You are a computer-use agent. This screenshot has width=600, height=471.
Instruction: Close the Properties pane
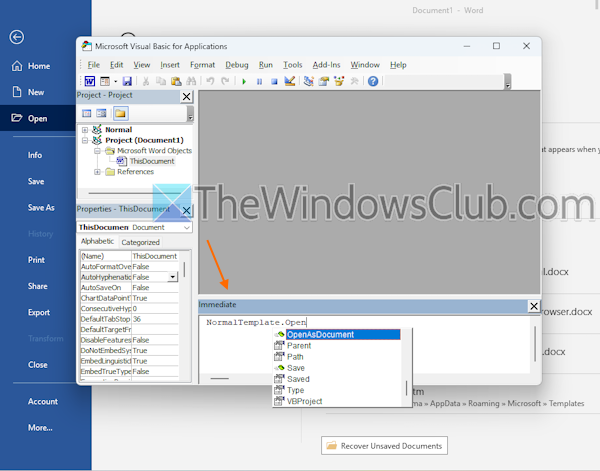click(x=186, y=210)
